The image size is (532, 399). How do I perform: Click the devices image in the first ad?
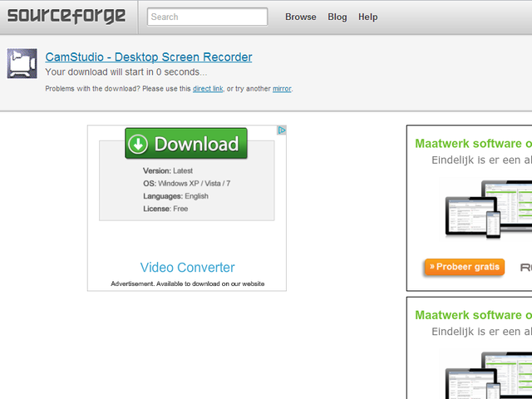(x=489, y=209)
